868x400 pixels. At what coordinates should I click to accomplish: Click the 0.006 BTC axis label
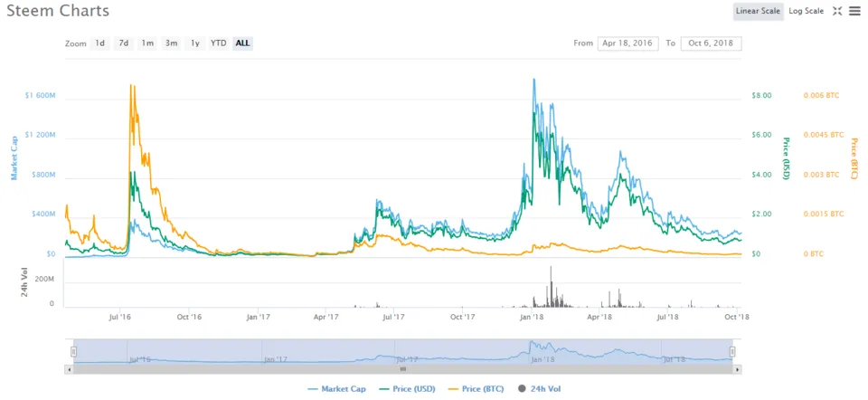click(822, 95)
